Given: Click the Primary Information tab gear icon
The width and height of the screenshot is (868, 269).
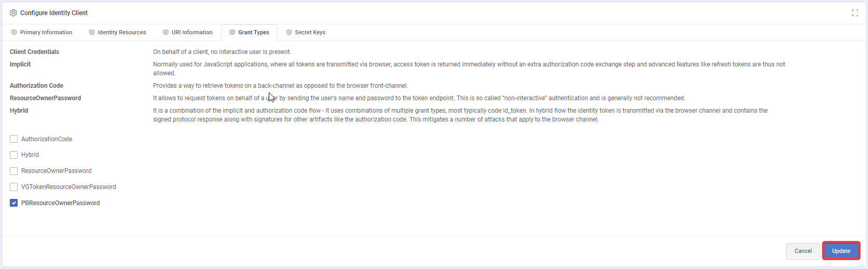Looking at the screenshot, I should [14, 32].
